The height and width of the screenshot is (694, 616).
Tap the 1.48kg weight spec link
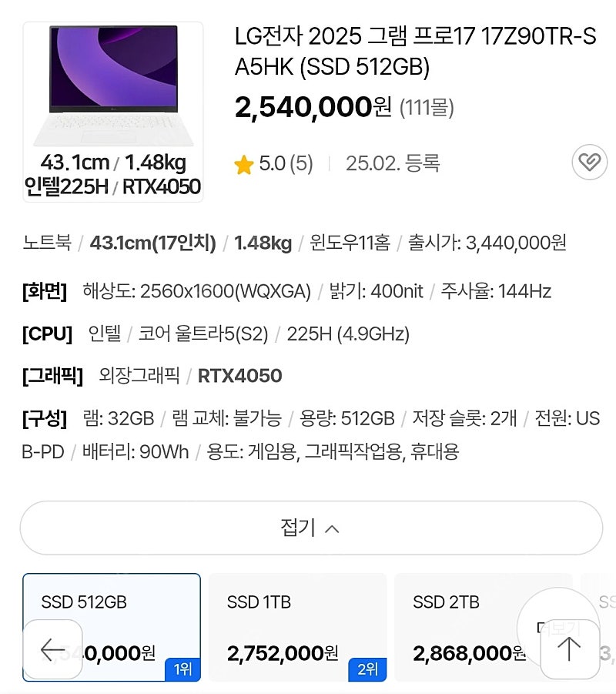tap(263, 243)
